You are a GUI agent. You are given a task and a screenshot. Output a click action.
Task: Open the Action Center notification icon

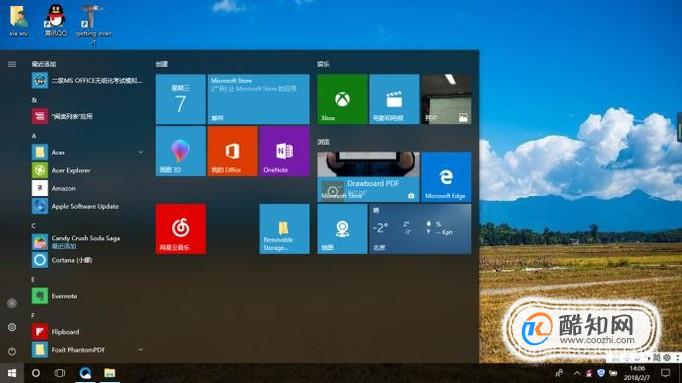pyautogui.click(x=665, y=373)
